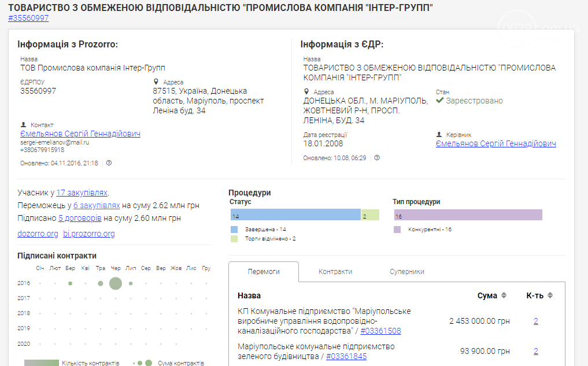Click the help icon next to Prozorro update time
588x366 pixels.
click(109, 163)
